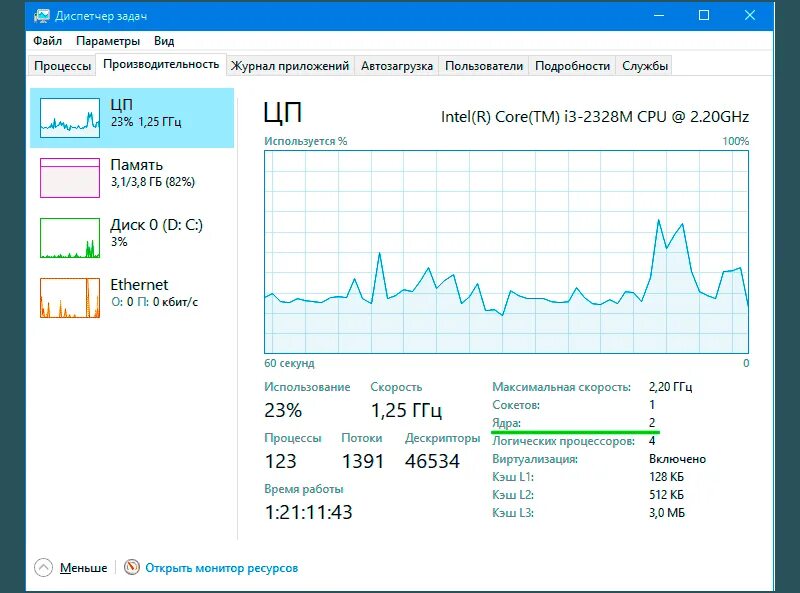Collapse view using the Меньше arrow icon
The width and height of the screenshot is (800, 593).
[43, 567]
